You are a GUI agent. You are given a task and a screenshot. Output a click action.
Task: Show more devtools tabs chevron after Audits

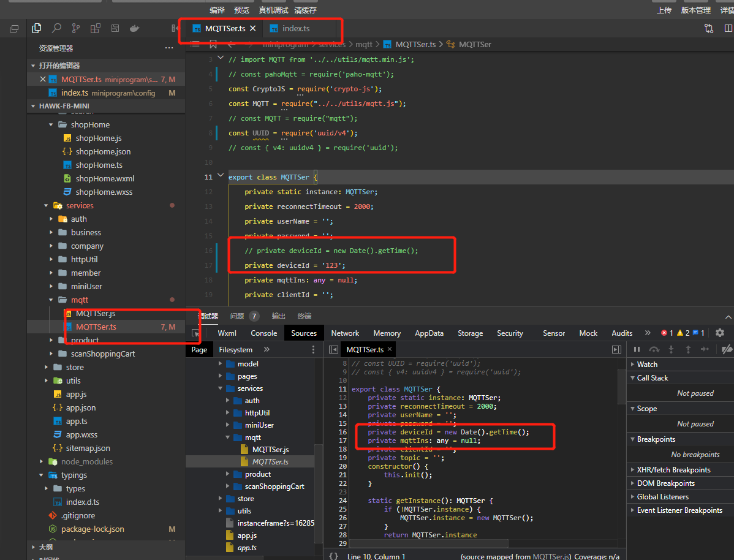pos(648,333)
